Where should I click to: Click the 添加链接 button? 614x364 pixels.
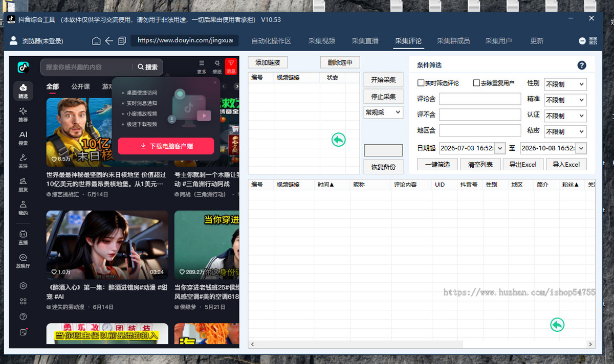pyautogui.click(x=268, y=62)
